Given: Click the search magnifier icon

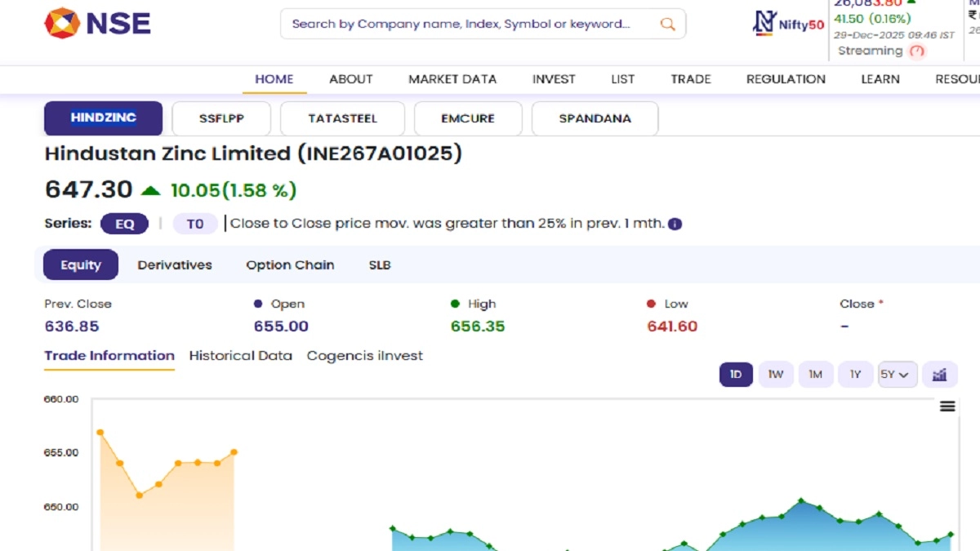Looking at the screenshot, I should click(x=667, y=24).
